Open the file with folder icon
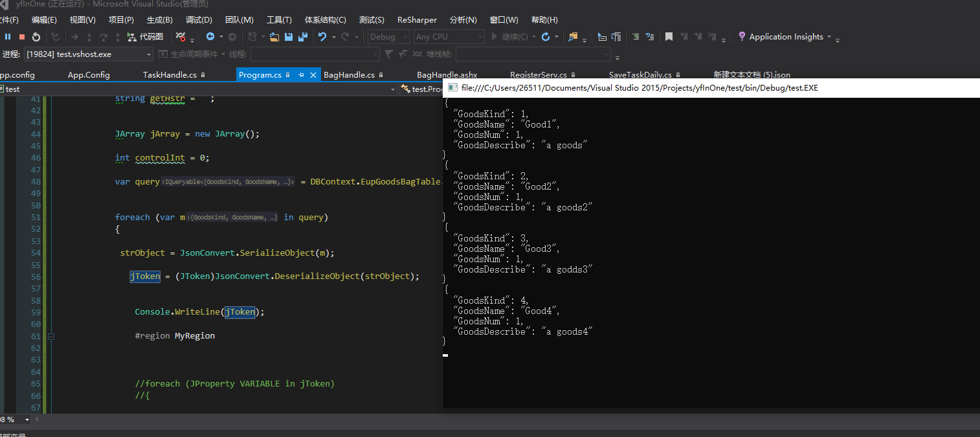This screenshot has width=980, height=437. tap(274, 37)
